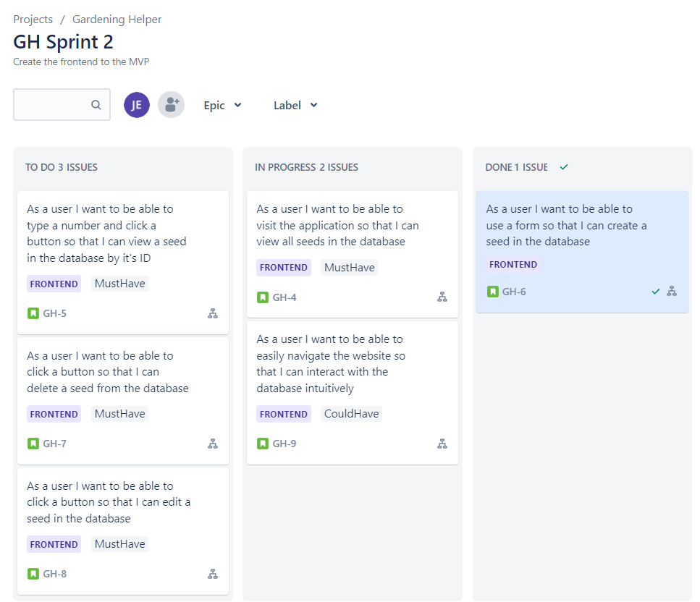Open issue key GH-9
The width and height of the screenshot is (700, 602).
coord(284,444)
